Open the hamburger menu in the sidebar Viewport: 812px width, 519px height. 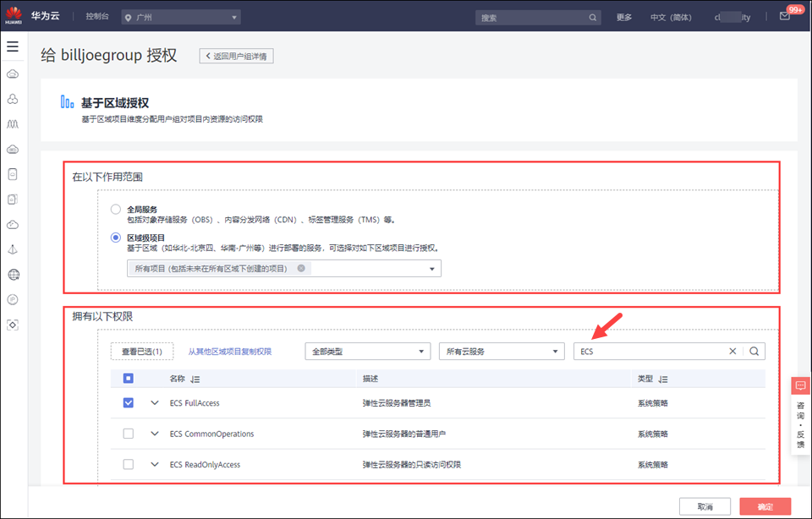click(13, 46)
